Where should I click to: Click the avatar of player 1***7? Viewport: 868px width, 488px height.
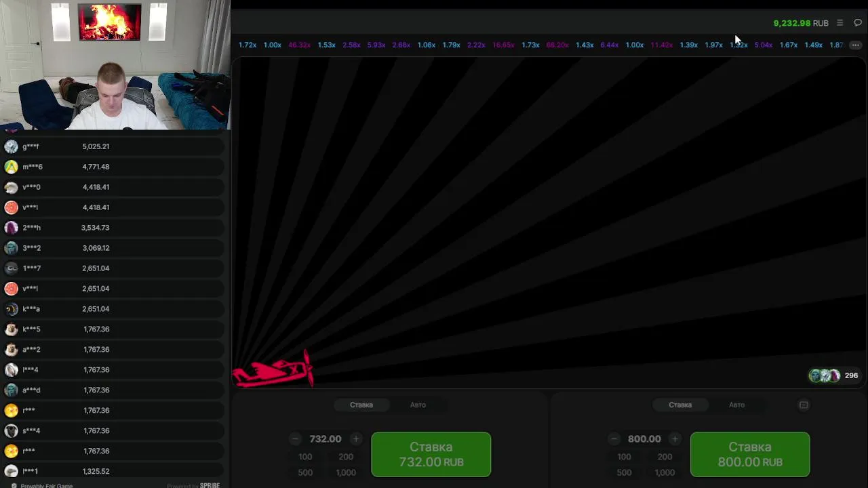(x=12, y=268)
